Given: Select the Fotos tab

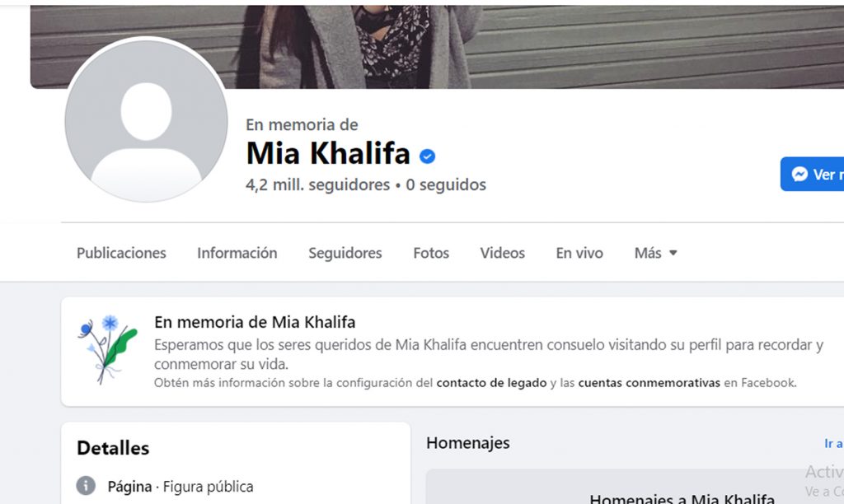Looking at the screenshot, I should click(x=430, y=253).
